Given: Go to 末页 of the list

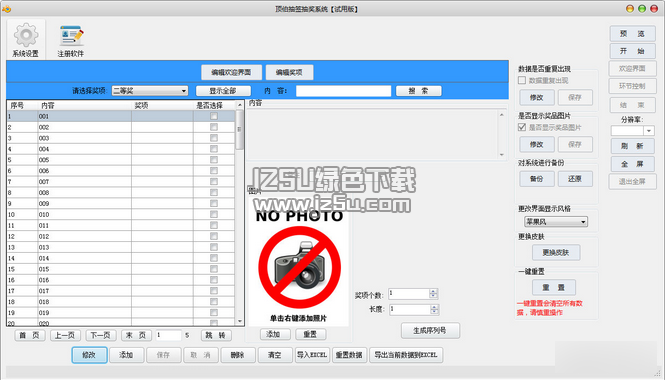Looking at the screenshot, I should point(136,335).
